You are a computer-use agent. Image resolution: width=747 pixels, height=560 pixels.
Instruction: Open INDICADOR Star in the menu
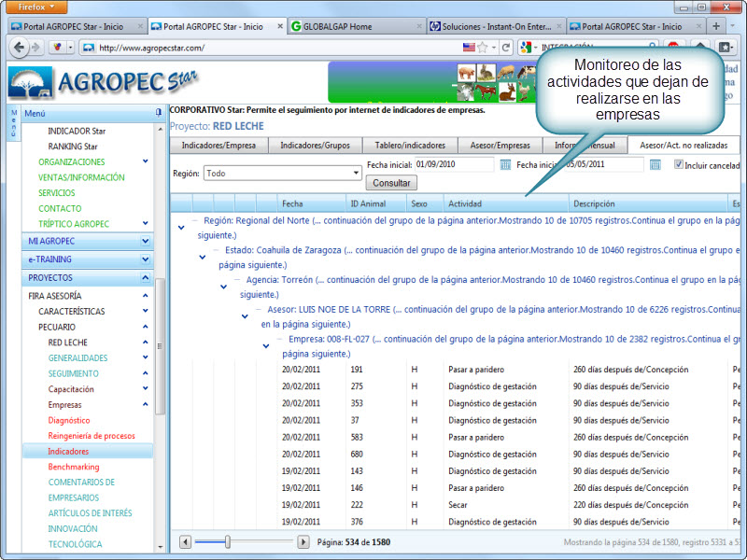(77, 131)
